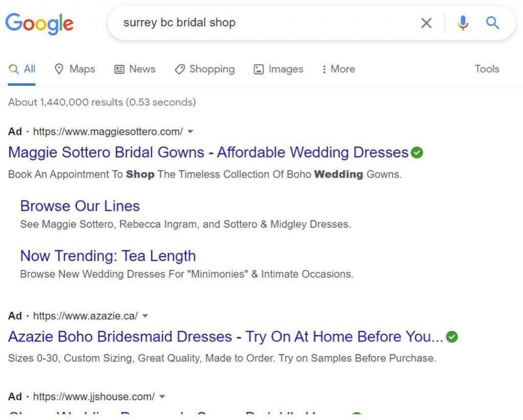Open the Browse Our Lines sitelink
The image size is (523, 420).
point(80,206)
